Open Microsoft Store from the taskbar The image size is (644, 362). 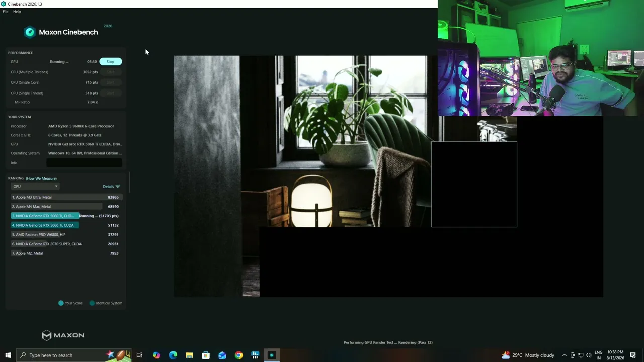(x=206, y=355)
